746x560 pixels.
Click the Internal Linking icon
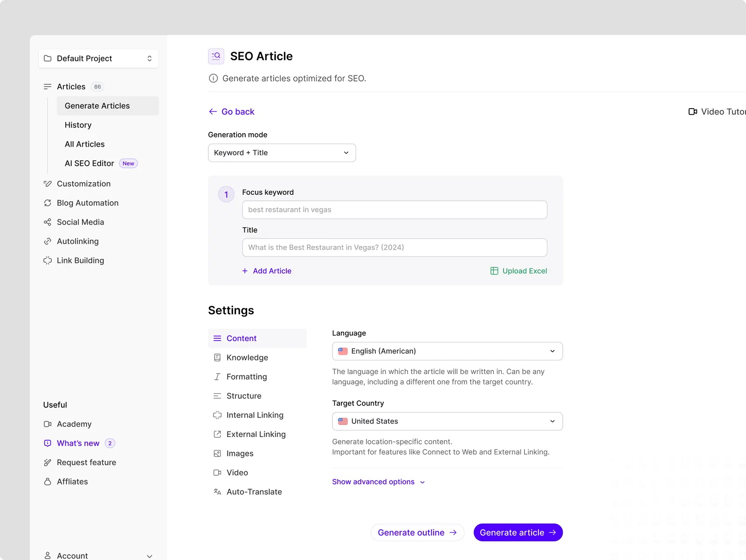[x=217, y=415]
